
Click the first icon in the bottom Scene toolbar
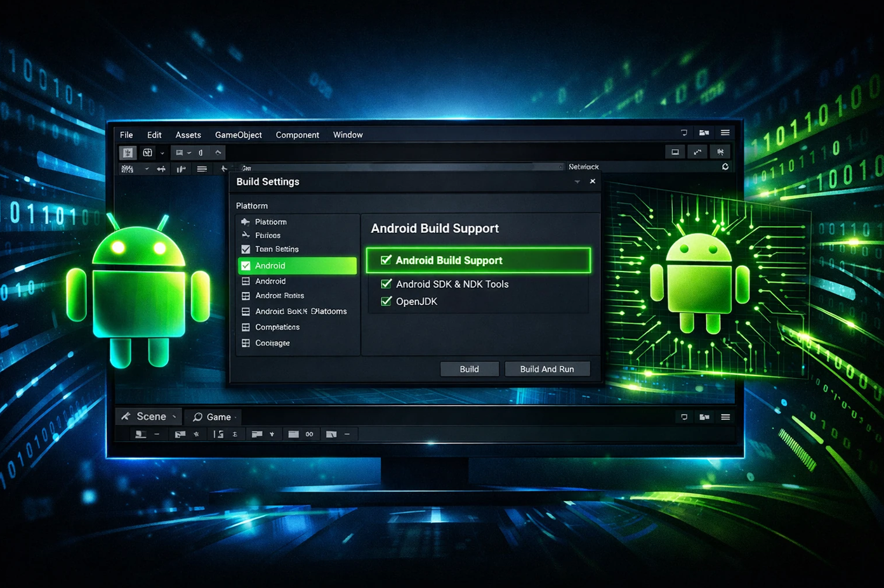(x=141, y=434)
